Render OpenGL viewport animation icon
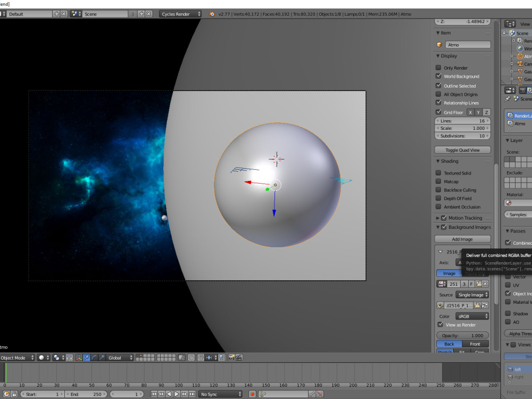 (239, 358)
